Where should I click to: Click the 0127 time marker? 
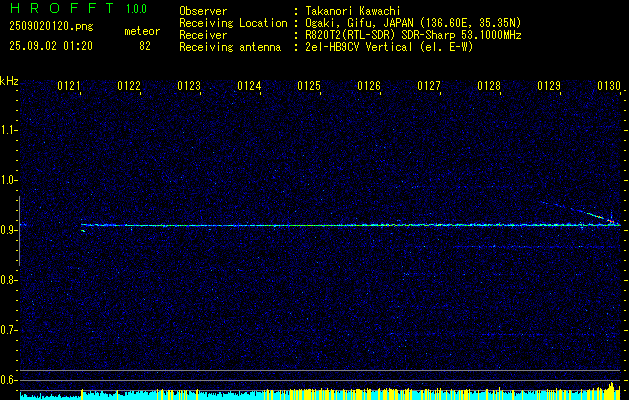pos(429,85)
